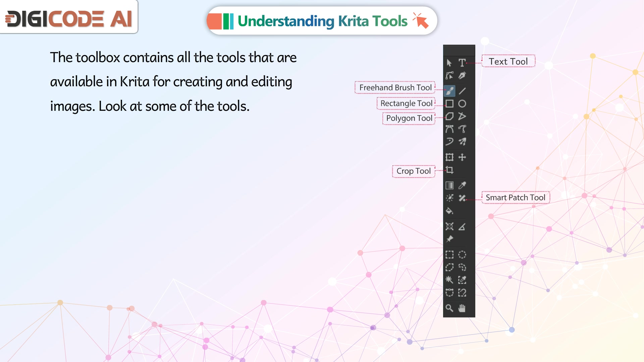
Task: Activate the Smart Patch tool icon
Action: pos(462,198)
